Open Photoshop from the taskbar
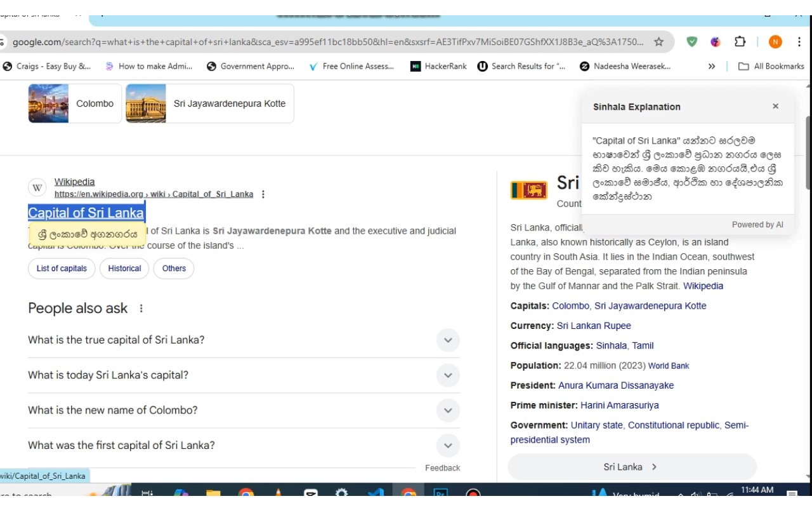 pyautogui.click(x=440, y=492)
